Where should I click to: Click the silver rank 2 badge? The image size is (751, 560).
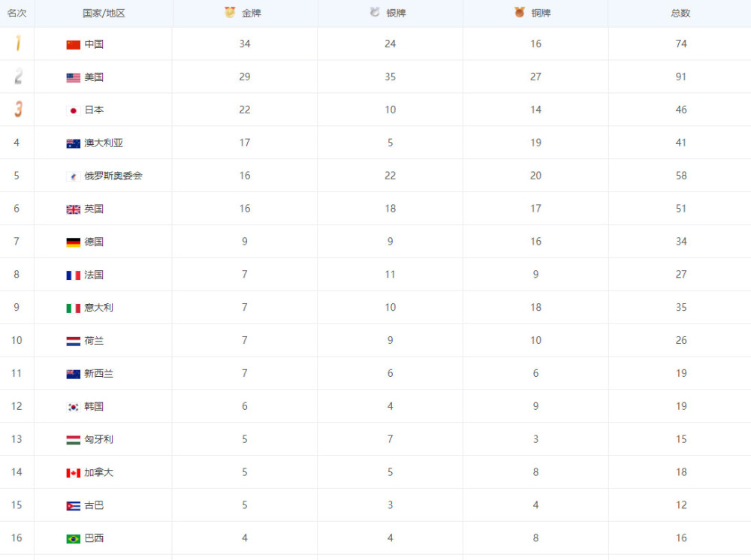(18, 76)
